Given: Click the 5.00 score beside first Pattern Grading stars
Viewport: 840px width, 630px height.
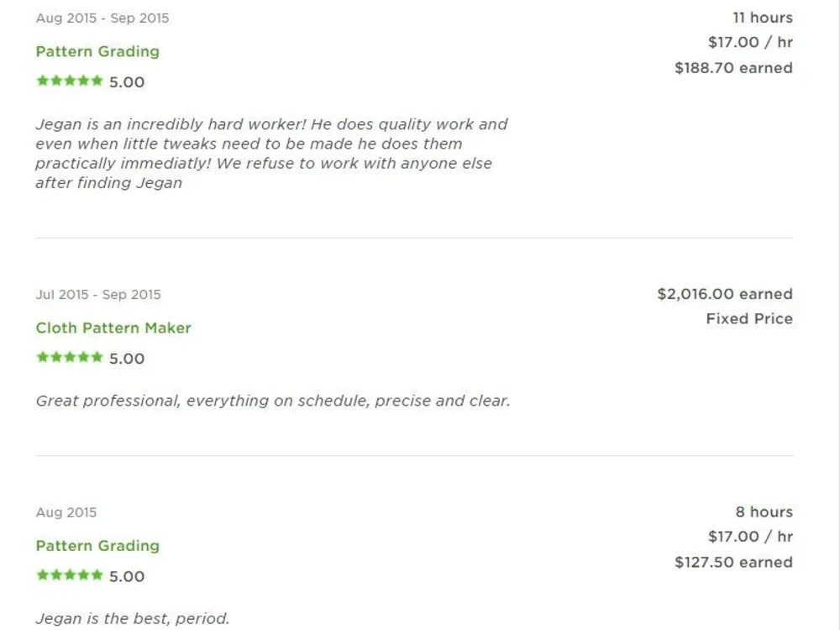Looking at the screenshot, I should [x=127, y=82].
